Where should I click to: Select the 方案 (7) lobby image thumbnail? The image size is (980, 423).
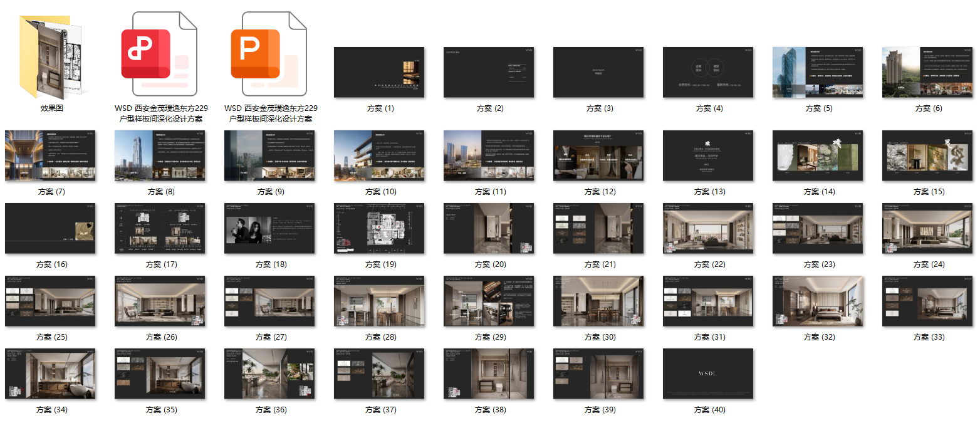point(50,155)
